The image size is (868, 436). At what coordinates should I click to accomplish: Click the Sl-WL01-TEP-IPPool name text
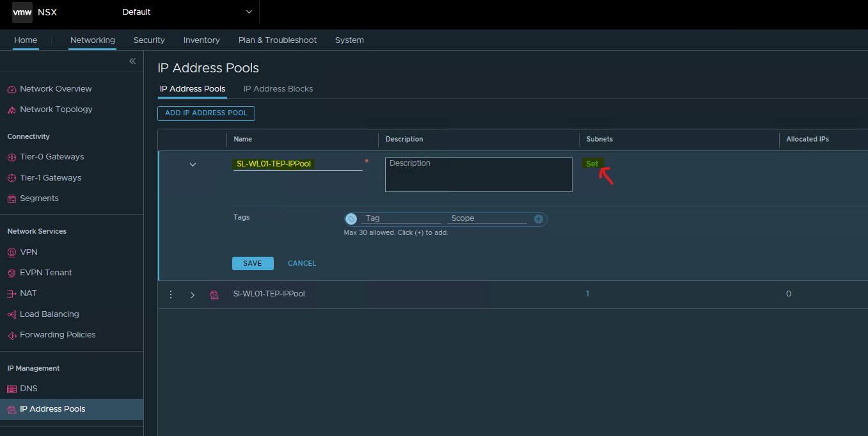(269, 294)
